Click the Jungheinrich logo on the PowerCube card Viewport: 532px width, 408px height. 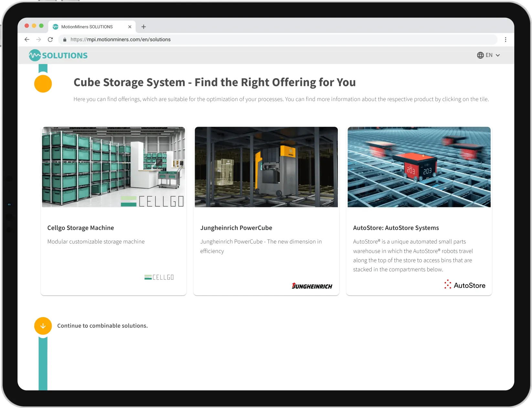click(312, 286)
